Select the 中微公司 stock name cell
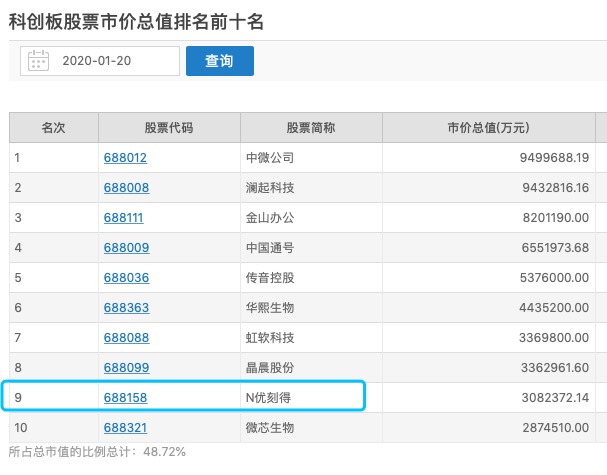The width and height of the screenshot is (607, 475). 270,158
